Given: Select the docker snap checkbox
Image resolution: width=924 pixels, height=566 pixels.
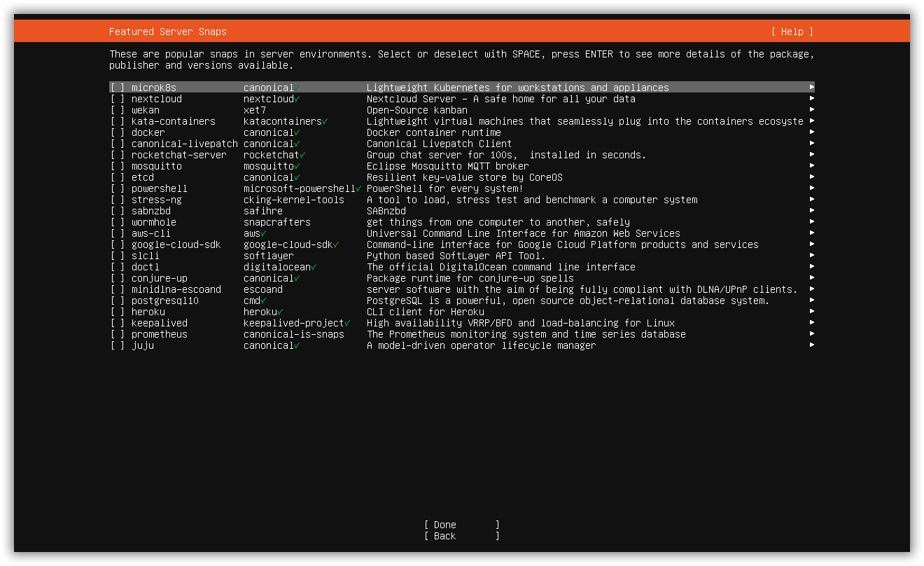Looking at the screenshot, I should pyautogui.click(x=118, y=132).
